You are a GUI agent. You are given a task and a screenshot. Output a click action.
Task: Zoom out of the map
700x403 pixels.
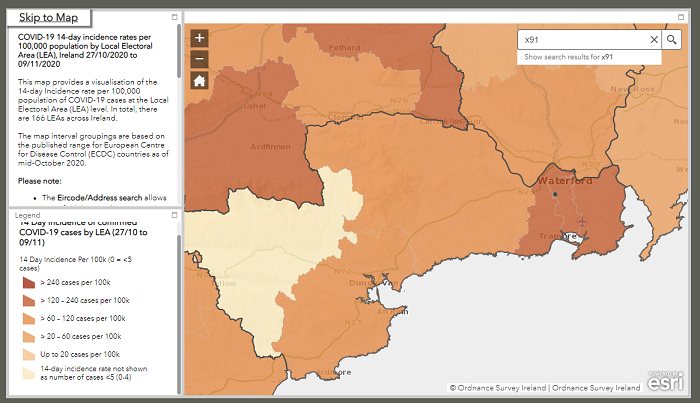click(x=199, y=59)
